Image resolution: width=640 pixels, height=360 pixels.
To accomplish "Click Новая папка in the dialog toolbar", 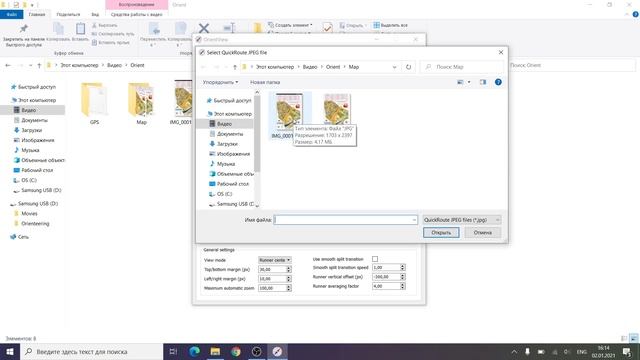I will (265, 82).
